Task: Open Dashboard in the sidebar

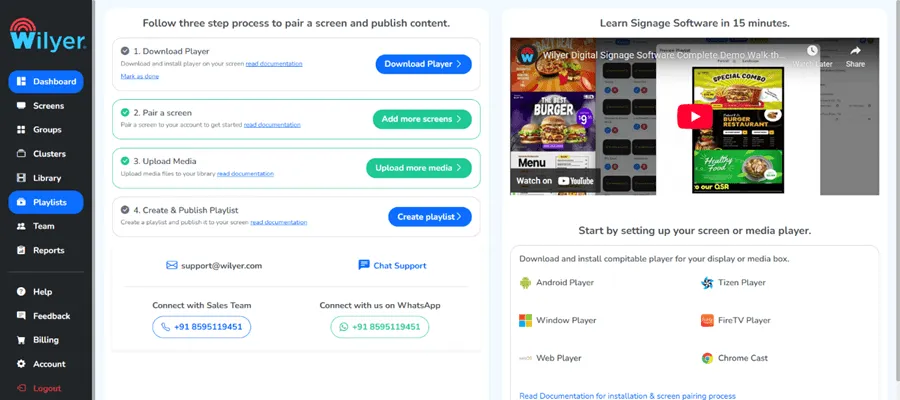Action: (x=46, y=81)
